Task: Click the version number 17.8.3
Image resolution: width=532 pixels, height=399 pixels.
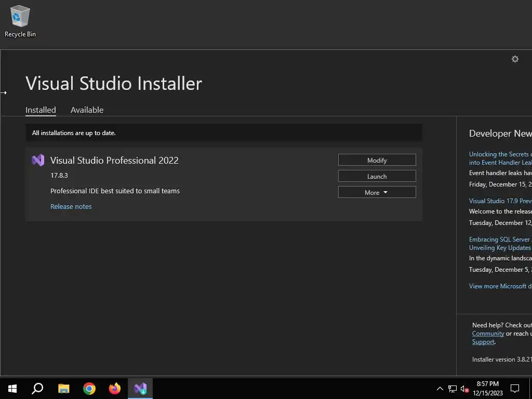Action: coord(59,176)
